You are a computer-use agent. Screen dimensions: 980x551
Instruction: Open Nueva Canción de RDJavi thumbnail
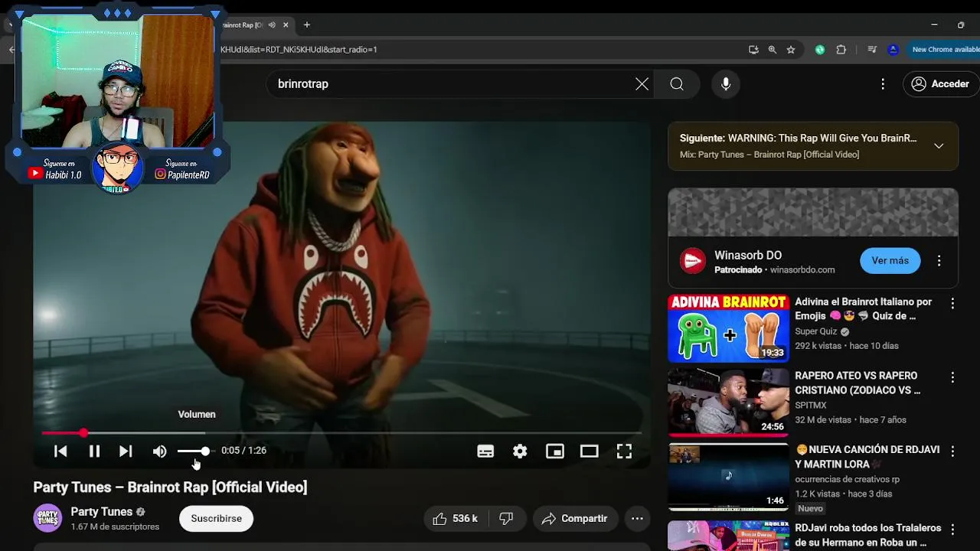click(x=728, y=477)
